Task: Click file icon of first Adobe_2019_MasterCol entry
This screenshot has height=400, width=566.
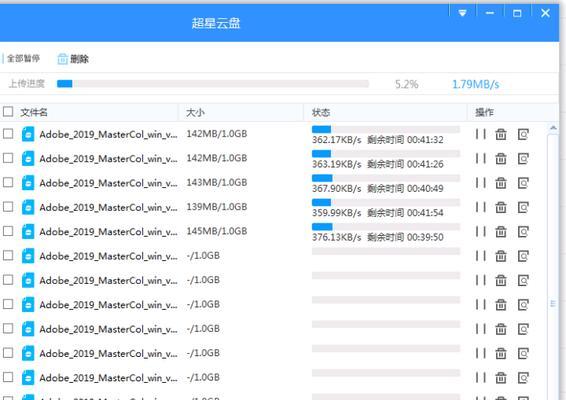Action: click(x=28, y=134)
